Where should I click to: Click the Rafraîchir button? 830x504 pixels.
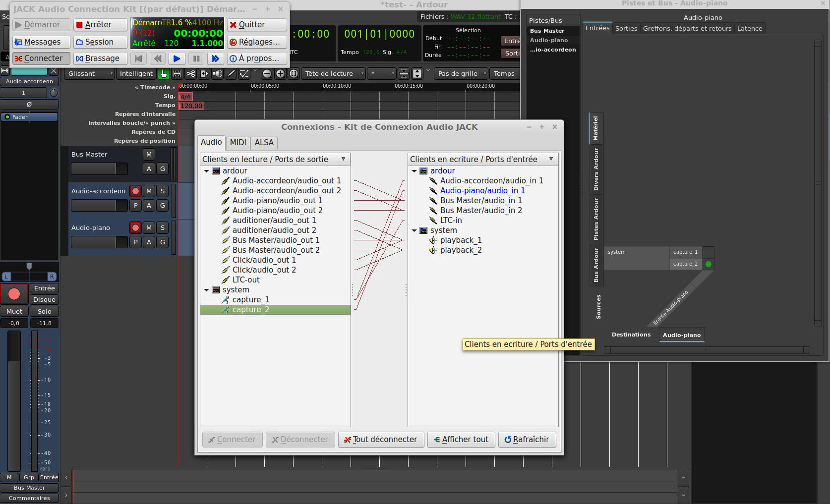point(527,440)
